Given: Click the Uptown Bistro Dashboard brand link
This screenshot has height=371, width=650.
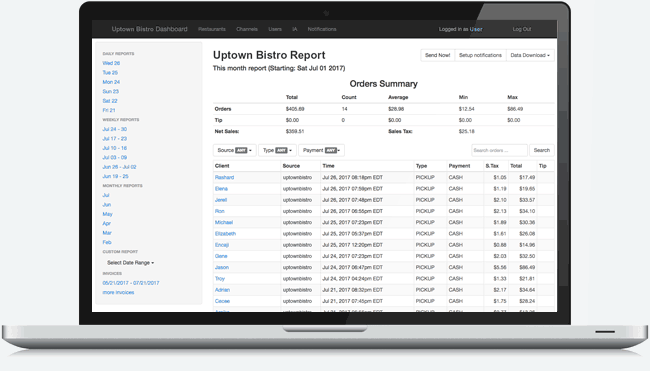Looking at the screenshot, I should pos(149,29).
